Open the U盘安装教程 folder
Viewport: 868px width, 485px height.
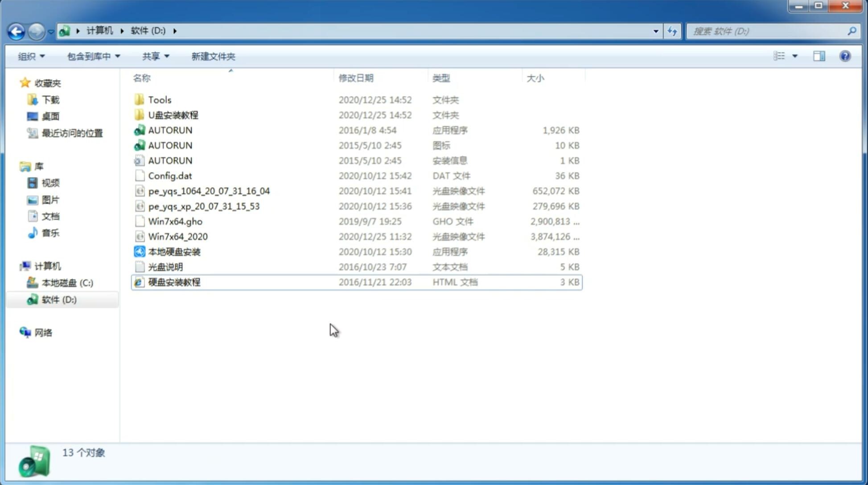tap(173, 115)
